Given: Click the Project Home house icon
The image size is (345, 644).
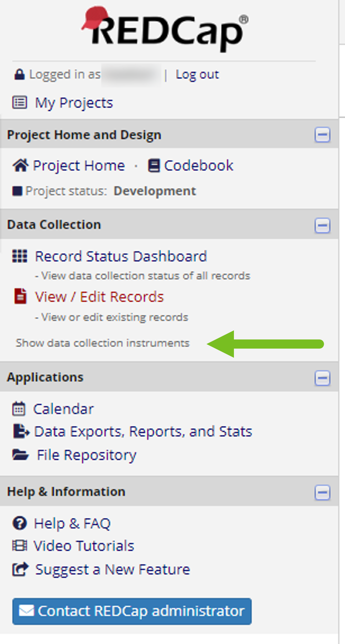Looking at the screenshot, I should [x=20, y=165].
